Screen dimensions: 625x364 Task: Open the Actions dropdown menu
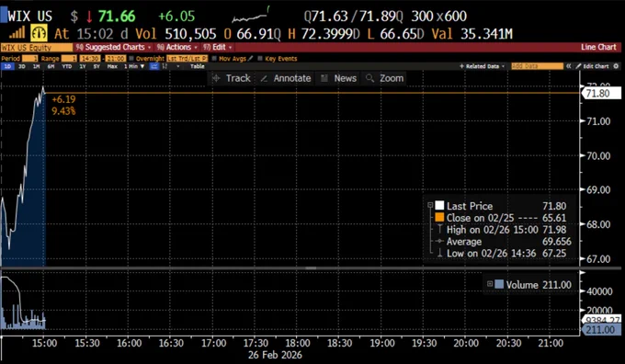(177, 47)
